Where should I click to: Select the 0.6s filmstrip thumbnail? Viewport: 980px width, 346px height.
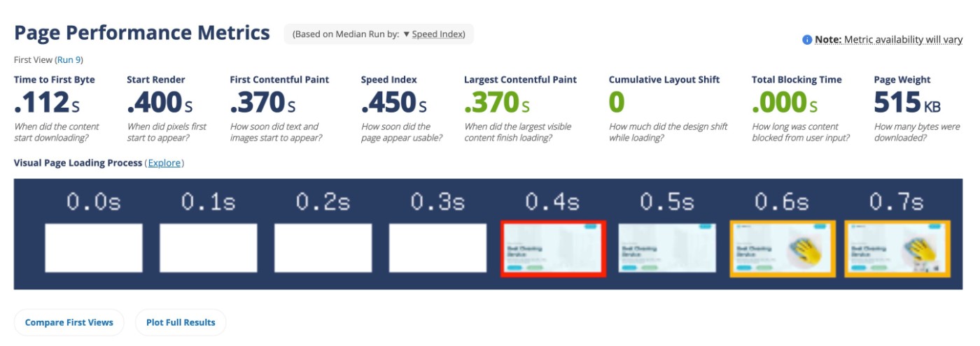click(x=782, y=249)
